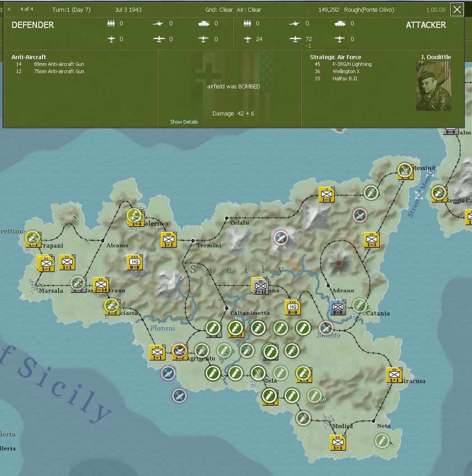Image resolution: width=472 pixels, height=476 pixels.
Task: Click the '88mm Anti-aircraft Gun' row
Action: point(59,64)
